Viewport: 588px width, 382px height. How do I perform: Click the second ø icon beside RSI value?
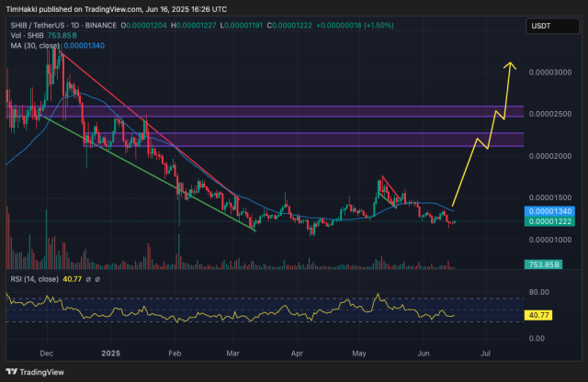(x=97, y=279)
